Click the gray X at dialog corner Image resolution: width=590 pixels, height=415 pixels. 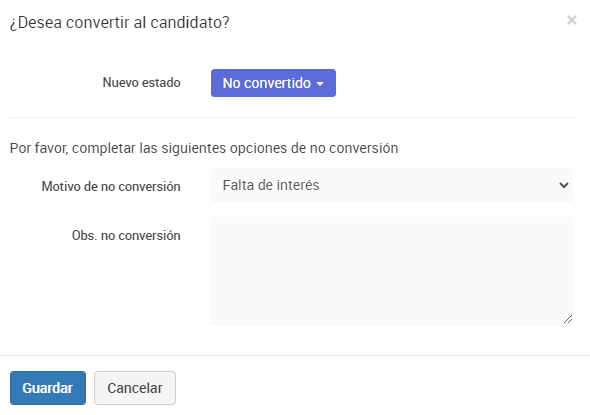[x=572, y=20]
